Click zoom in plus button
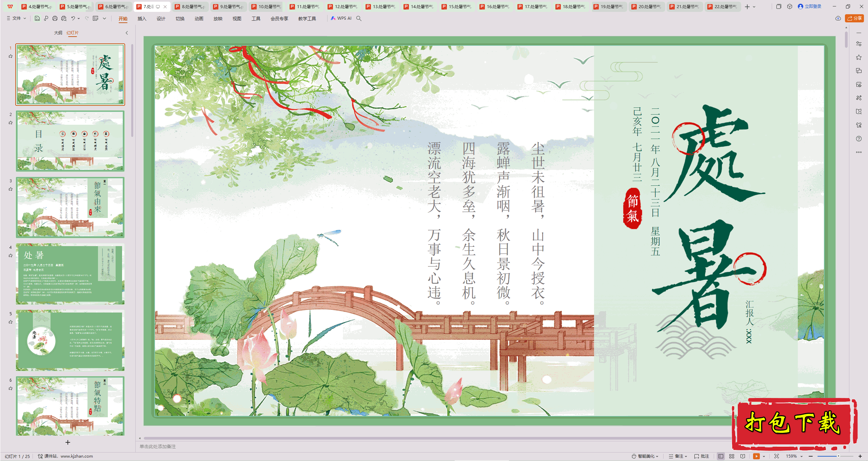 860,456
